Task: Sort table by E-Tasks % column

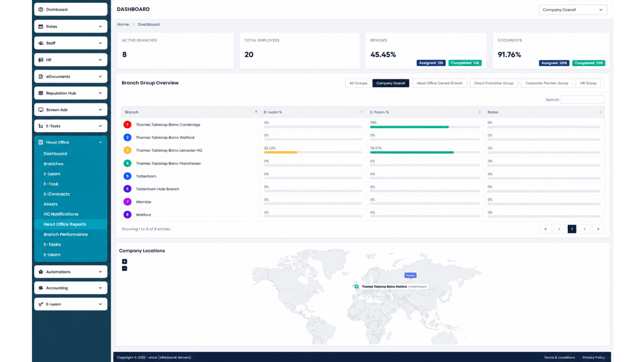Action: [x=425, y=112]
